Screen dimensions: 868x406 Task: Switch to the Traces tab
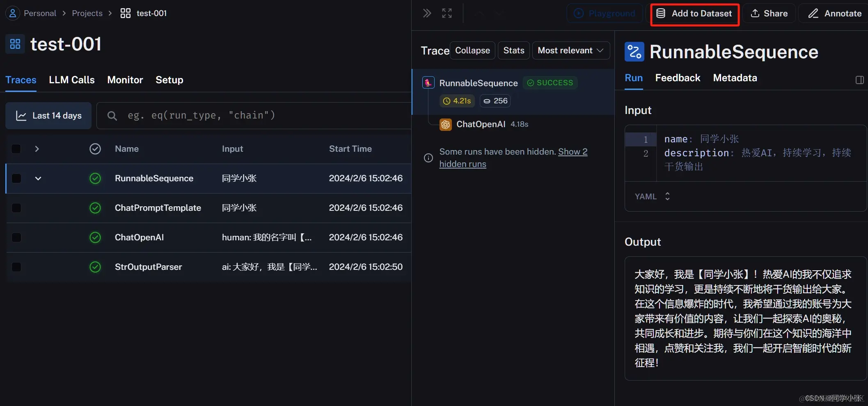click(x=21, y=80)
